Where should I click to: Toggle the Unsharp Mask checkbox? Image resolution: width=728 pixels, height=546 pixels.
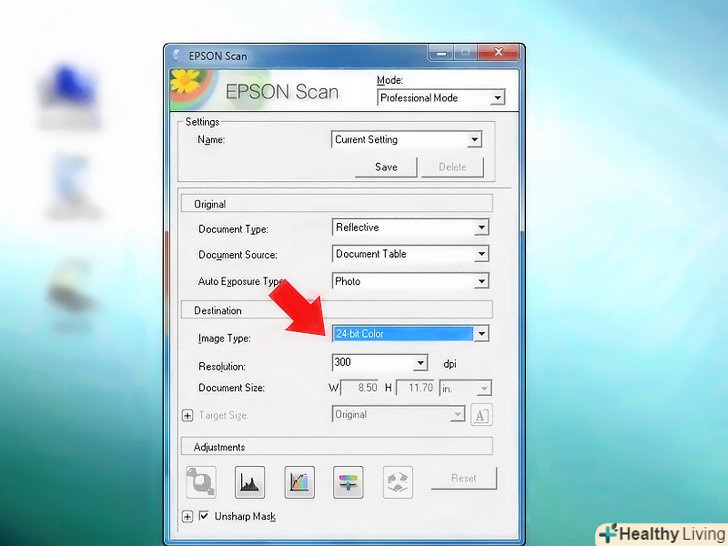click(x=203, y=516)
